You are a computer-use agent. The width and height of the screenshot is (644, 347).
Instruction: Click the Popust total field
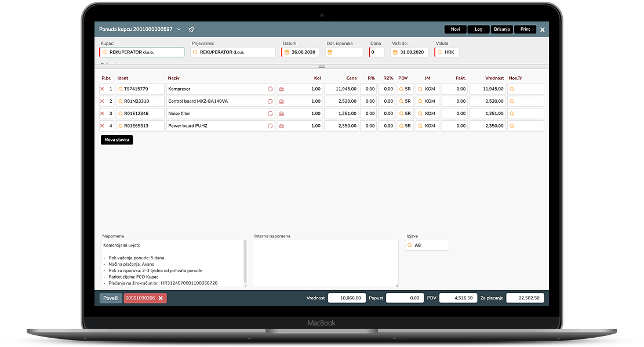(404, 298)
